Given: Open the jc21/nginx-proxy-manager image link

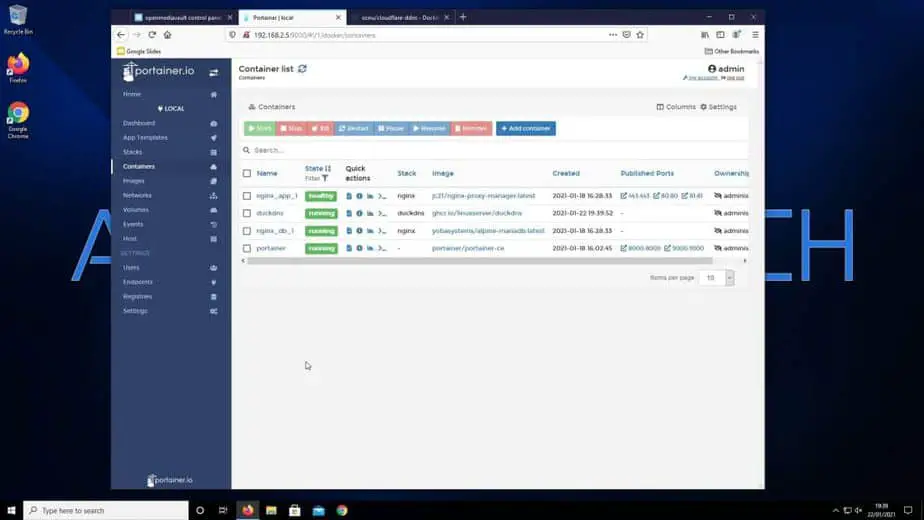Looking at the screenshot, I should pyautogui.click(x=483, y=196).
